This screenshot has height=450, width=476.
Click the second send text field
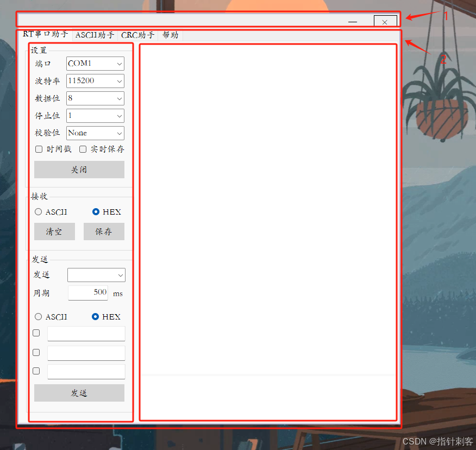pyautogui.click(x=86, y=353)
